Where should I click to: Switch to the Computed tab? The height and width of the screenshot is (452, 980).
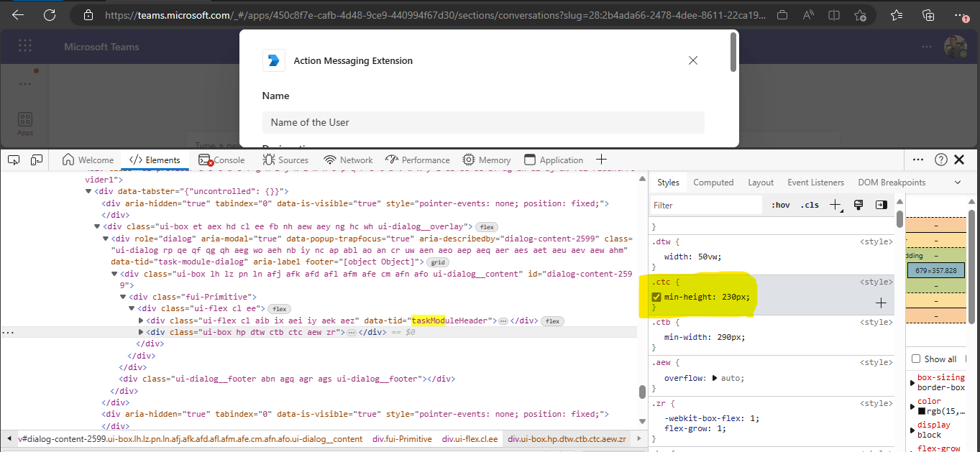(x=713, y=182)
